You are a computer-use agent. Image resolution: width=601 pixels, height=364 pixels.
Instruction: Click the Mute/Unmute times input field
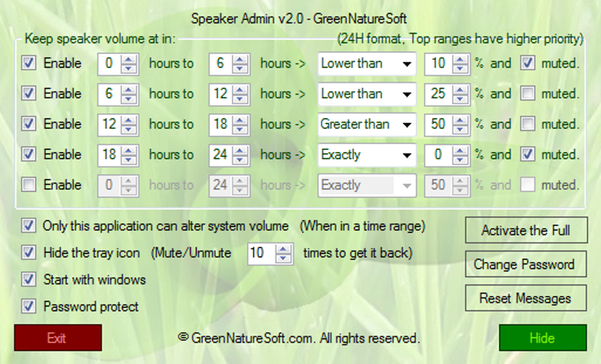(262, 253)
